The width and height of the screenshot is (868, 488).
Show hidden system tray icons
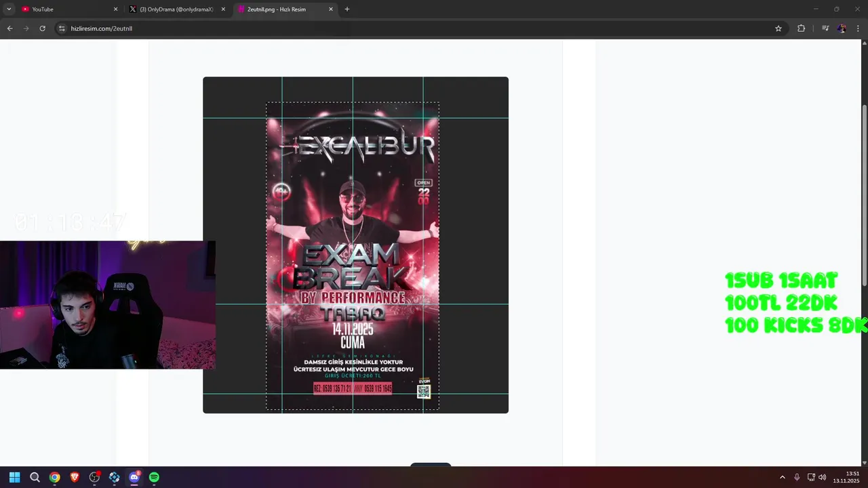pos(782,477)
